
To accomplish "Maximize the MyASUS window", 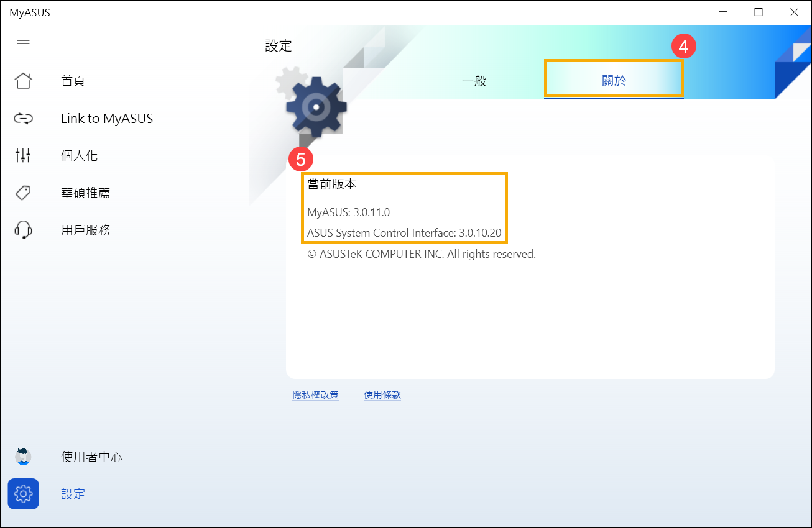I will click(759, 12).
